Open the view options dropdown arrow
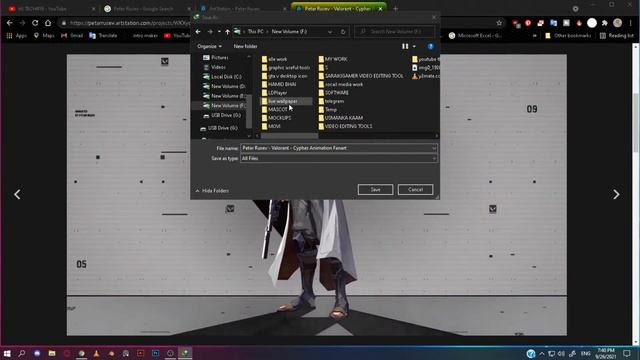640x360 pixels. click(414, 47)
